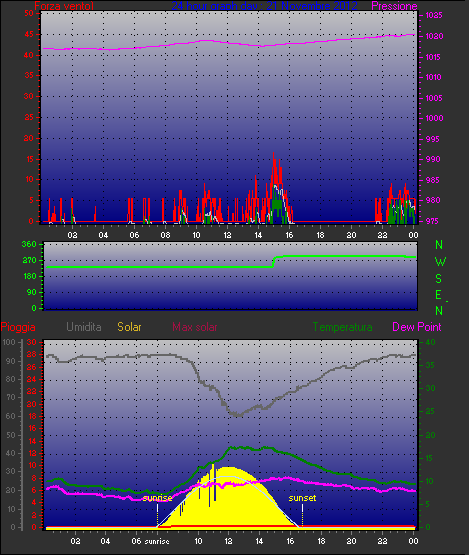
Task: Click the 24 hour graph day title
Action: (264, 6)
